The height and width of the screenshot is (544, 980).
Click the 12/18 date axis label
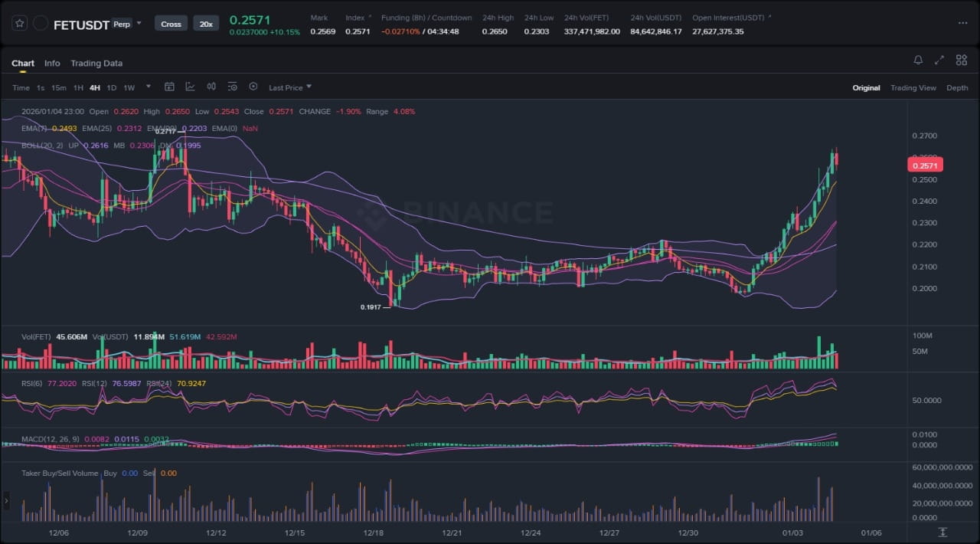[x=373, y=533]
